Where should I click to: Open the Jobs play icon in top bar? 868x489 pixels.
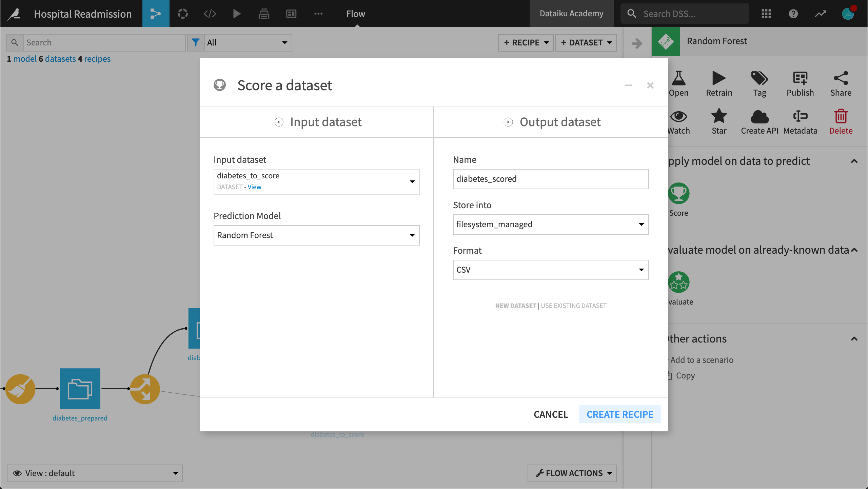pos(237,14)
